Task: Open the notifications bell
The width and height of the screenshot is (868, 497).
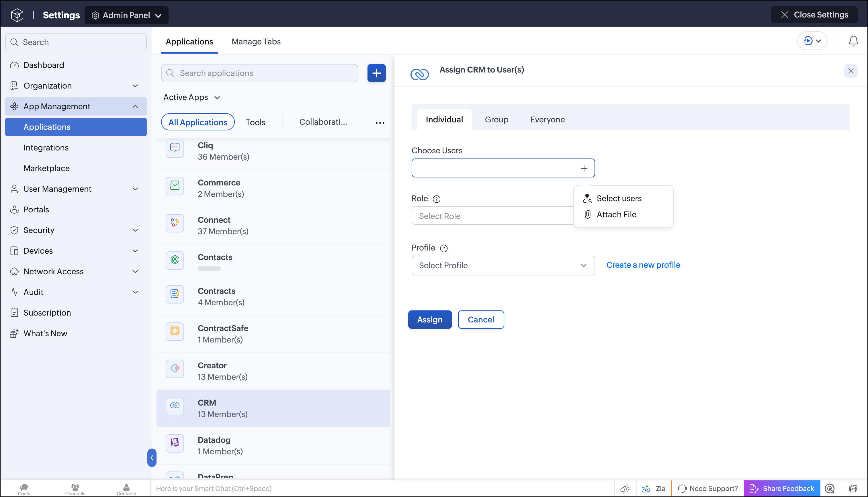Action: [853, 41]
